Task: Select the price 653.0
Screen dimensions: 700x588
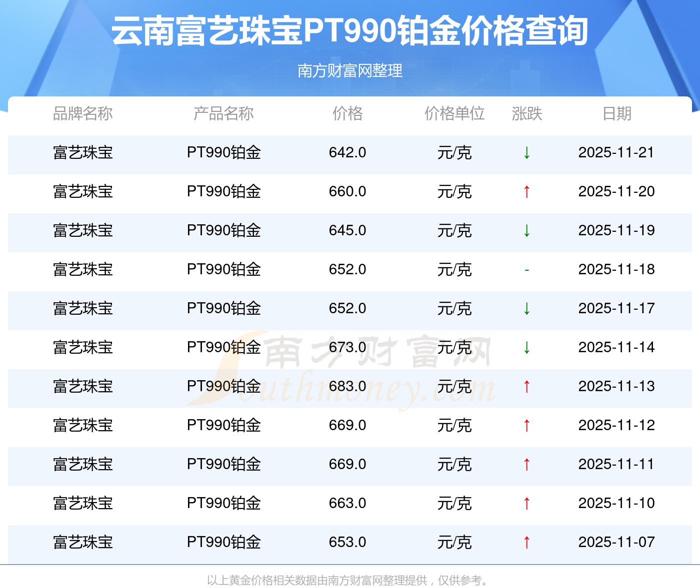Action: [x=347, y=542]
